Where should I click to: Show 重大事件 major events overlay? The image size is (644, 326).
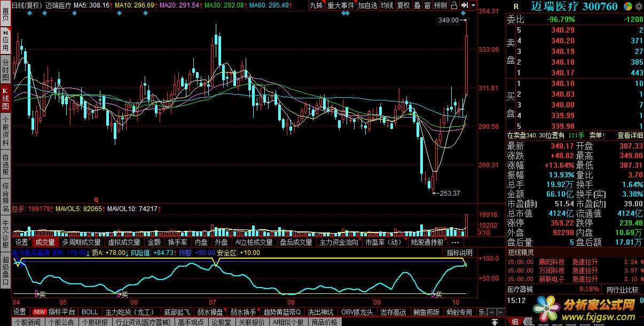341,5
